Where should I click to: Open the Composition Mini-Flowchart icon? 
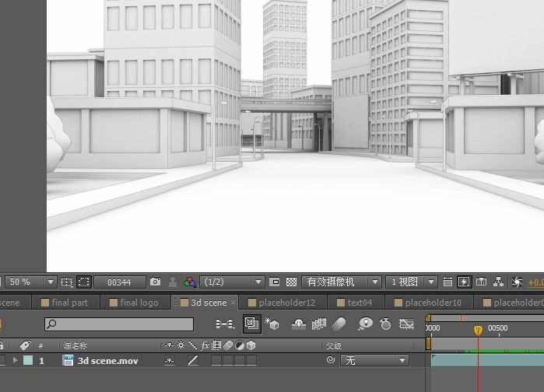click(225, 324)
